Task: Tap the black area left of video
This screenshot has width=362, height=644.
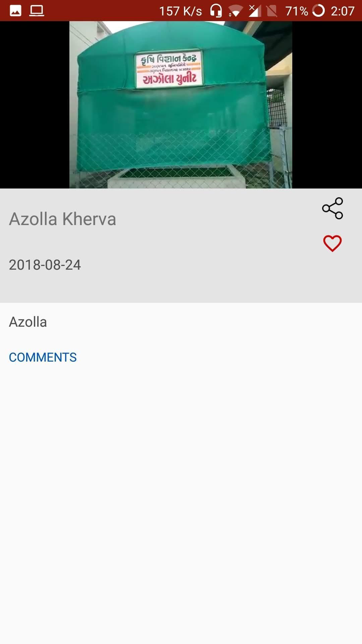Action: point(35,105)
